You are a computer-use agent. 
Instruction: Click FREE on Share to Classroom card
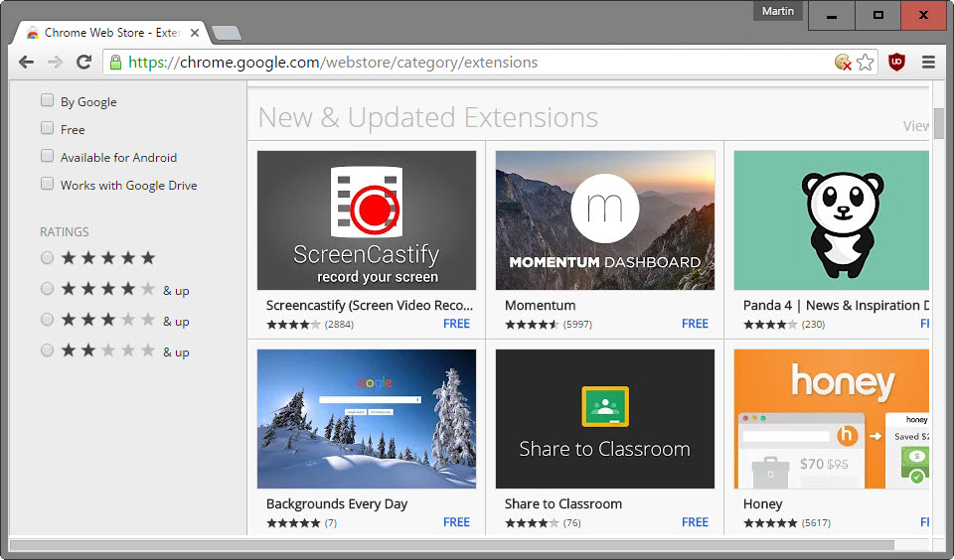tap(695, 522)
